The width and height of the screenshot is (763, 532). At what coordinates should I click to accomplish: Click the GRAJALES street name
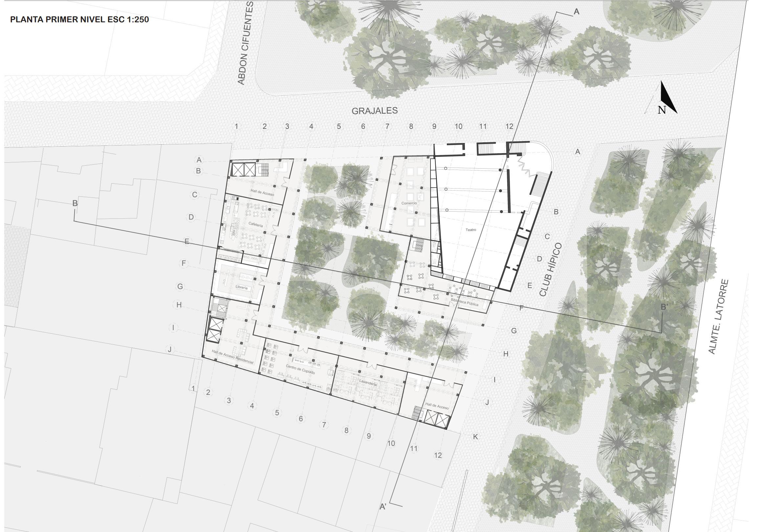(375, 111)
